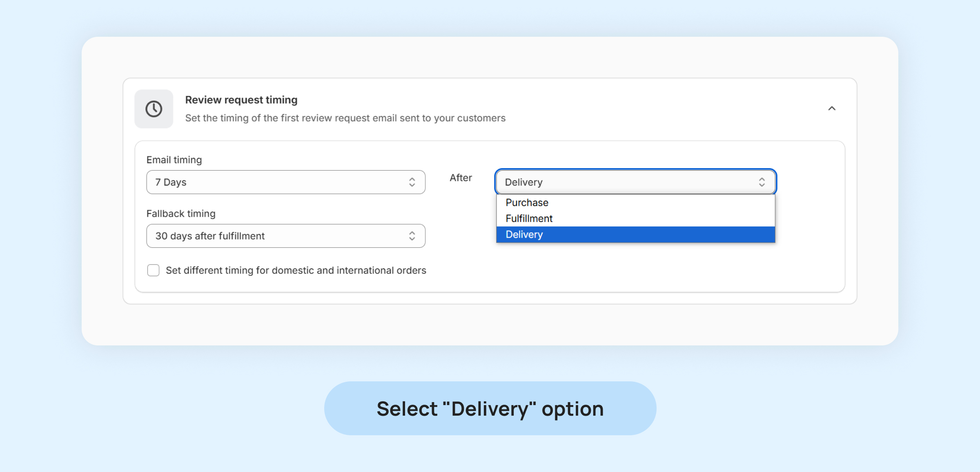The height and width of the screenshot is (472, 980).
Task: Click the "Review request timing" heading
Action: (241, 100)
